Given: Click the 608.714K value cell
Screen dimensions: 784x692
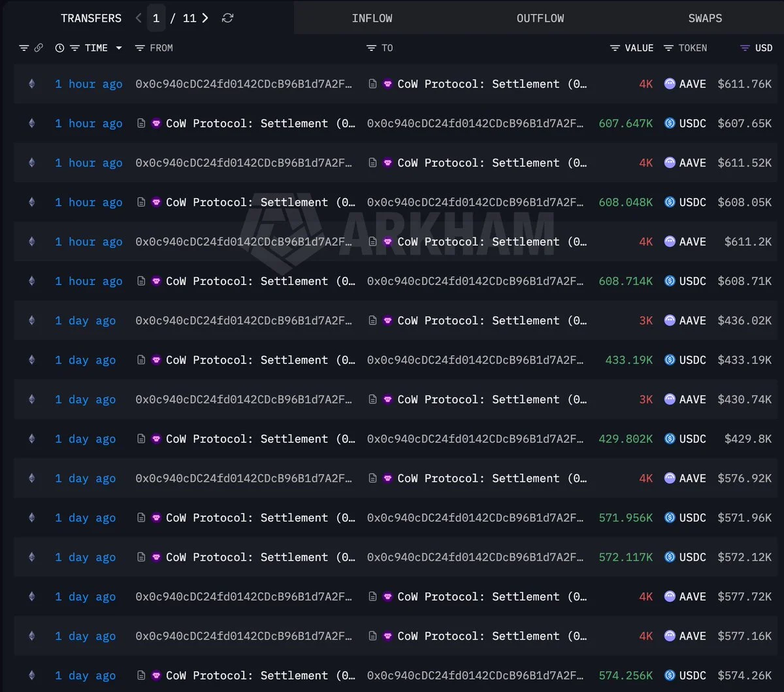Looking at the screenshot, I should point(625,281).
